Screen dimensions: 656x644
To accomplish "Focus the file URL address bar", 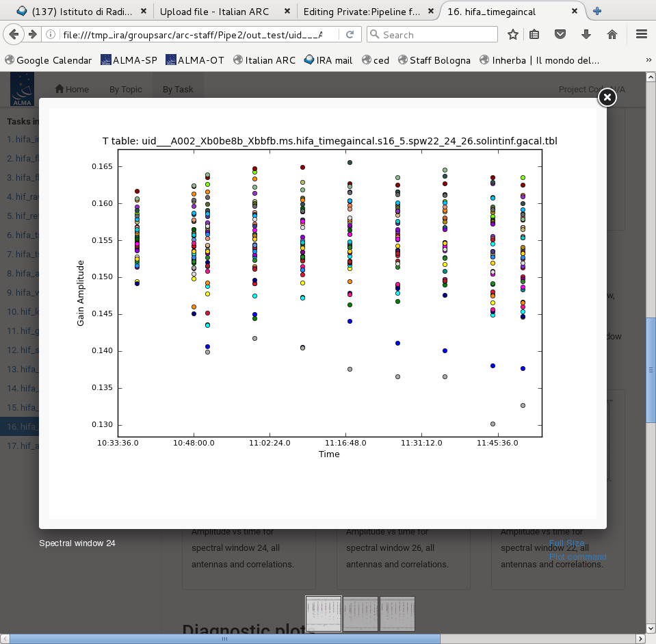I will (192, 35).
